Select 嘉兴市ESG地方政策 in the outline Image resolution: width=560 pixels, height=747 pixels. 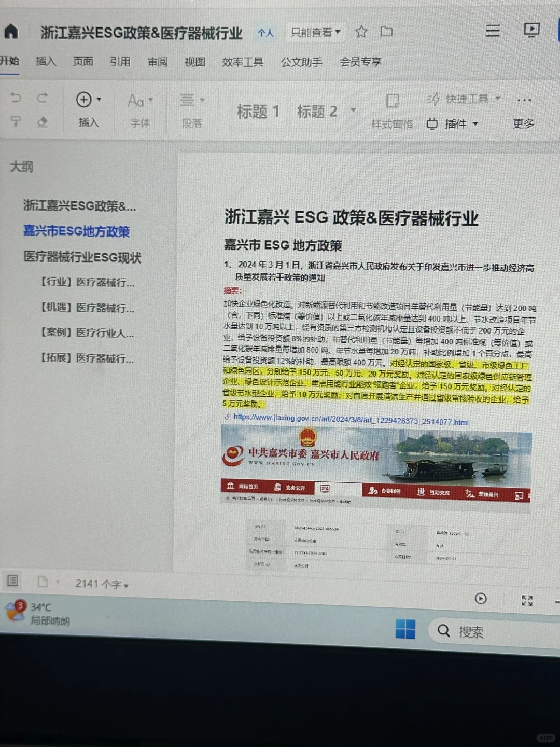click(77, 232)
